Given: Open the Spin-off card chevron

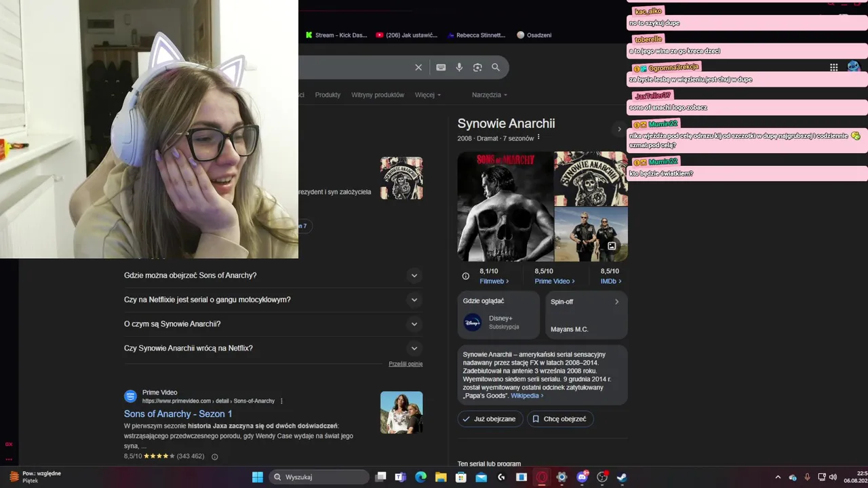Looking at the screenshot, I should (616, 302).
